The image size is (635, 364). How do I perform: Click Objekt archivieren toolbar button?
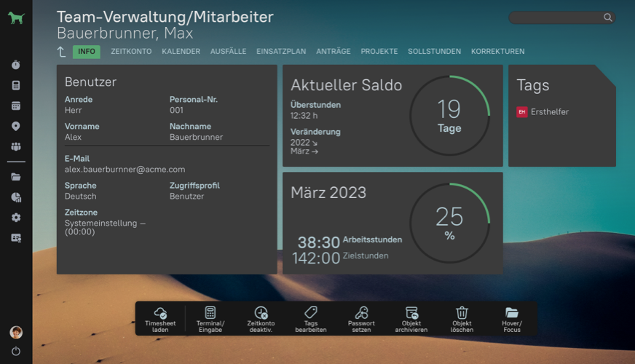411,319
